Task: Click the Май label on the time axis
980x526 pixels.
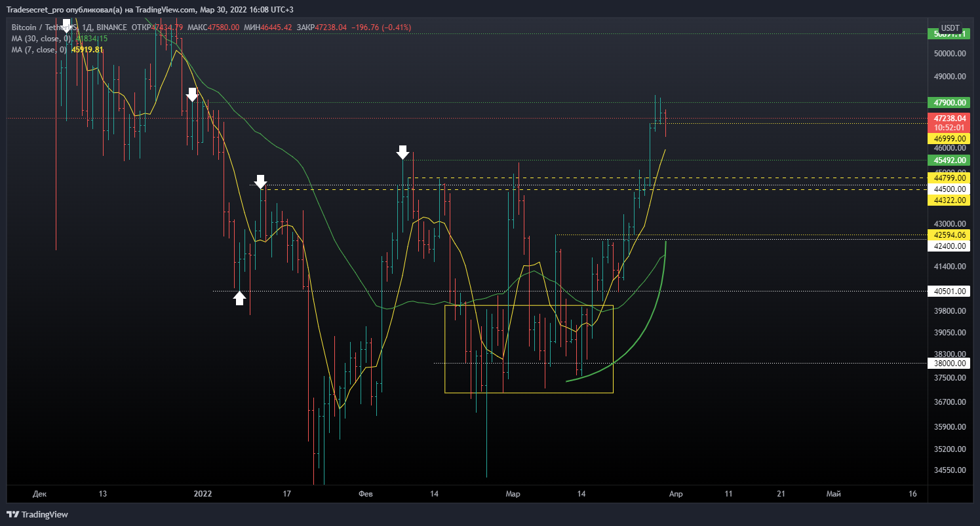Action: click(834, 494)
